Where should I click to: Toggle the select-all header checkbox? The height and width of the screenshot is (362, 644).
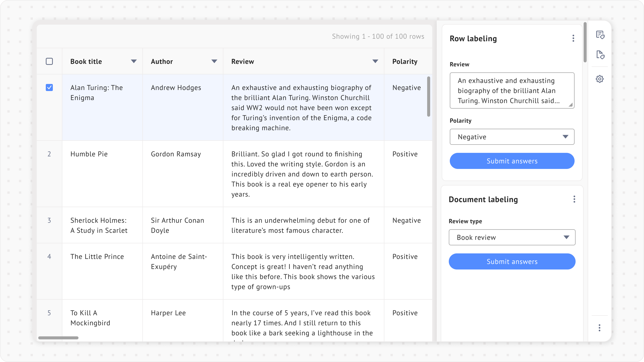[49, 61]
